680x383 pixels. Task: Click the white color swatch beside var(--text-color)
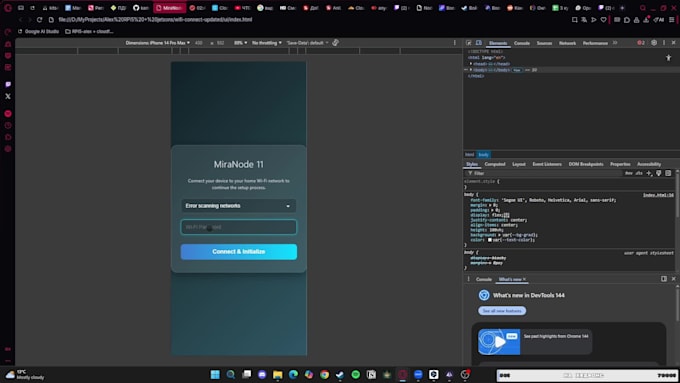click(x=490, y=240)
